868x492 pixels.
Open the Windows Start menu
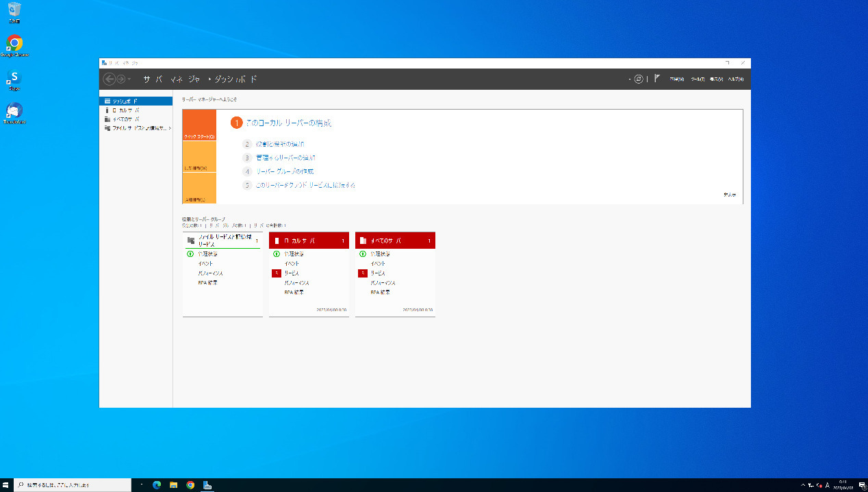pos(5,485)
